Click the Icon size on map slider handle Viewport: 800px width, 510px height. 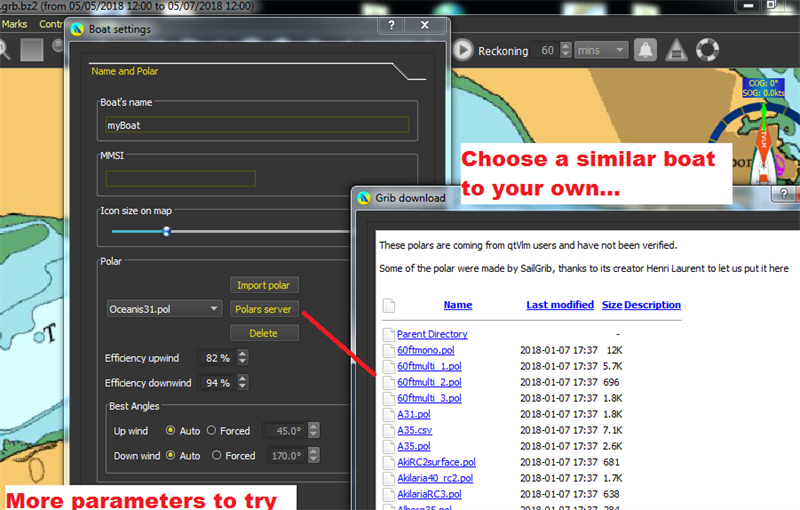(167, 231)
